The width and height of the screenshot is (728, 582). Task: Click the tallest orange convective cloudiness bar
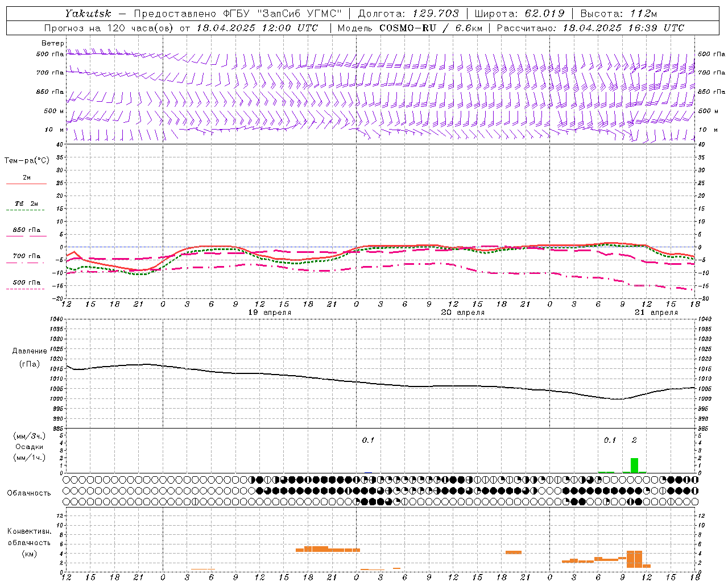[634, 559]
